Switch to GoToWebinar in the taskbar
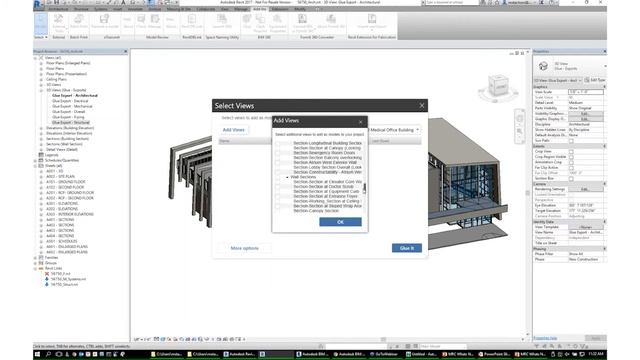This screenshot has width=640, height=360. coord(384,354)
